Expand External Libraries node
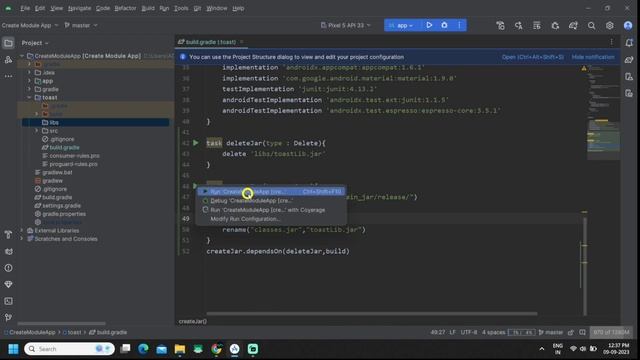The height and width of the screenshot is (360, 640). pos(22,231)
